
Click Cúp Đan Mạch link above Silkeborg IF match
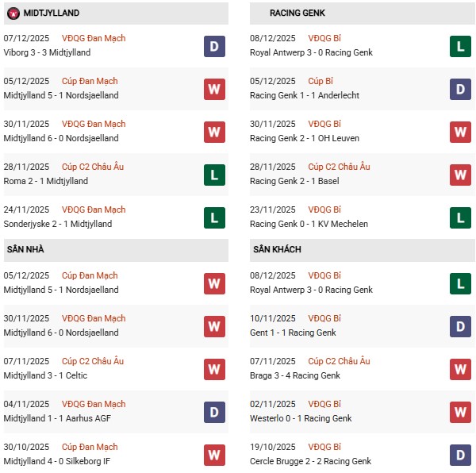coord(93,447)
